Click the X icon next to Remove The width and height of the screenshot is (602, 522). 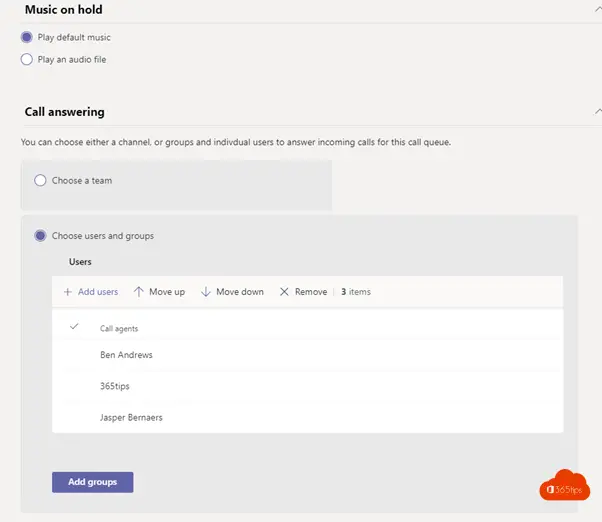284,292
